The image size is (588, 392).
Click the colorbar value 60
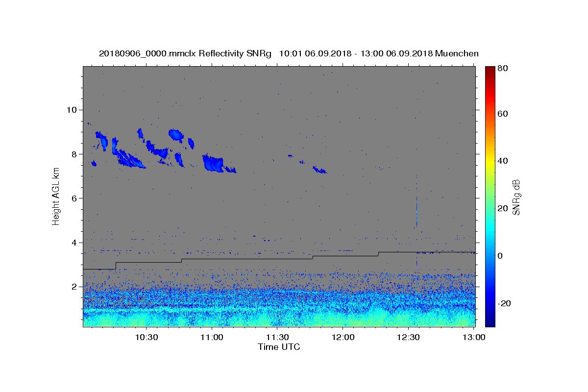click(503, 114)
